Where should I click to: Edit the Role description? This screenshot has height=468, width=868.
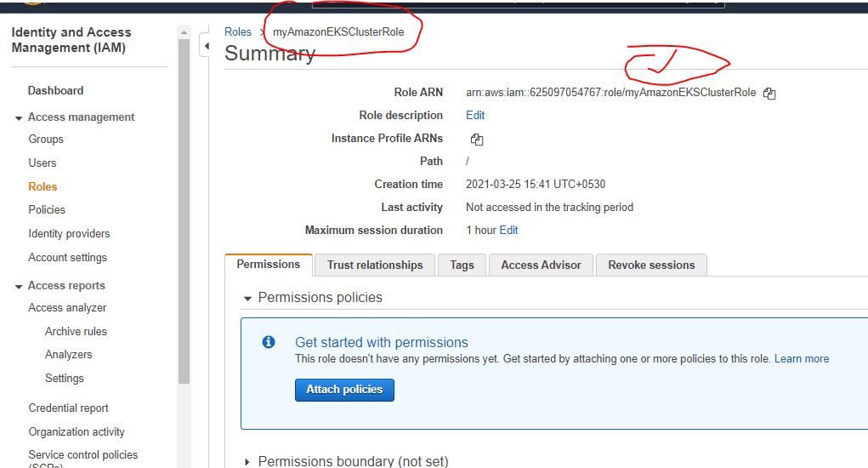point(475,115)
